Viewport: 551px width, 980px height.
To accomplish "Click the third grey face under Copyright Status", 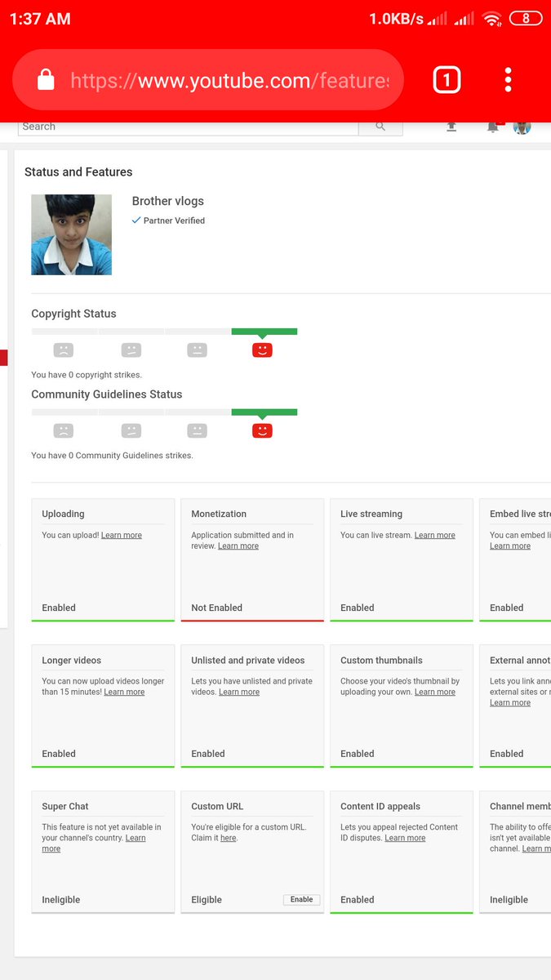I will pyautogui.click(x=197, y=350).
